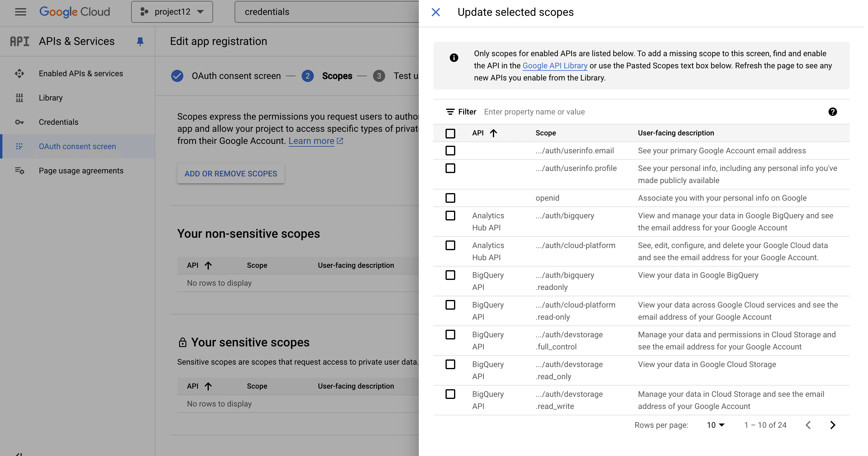
Task: Check the userinfo.profile scope checkbox
Action: coord(450,168)
